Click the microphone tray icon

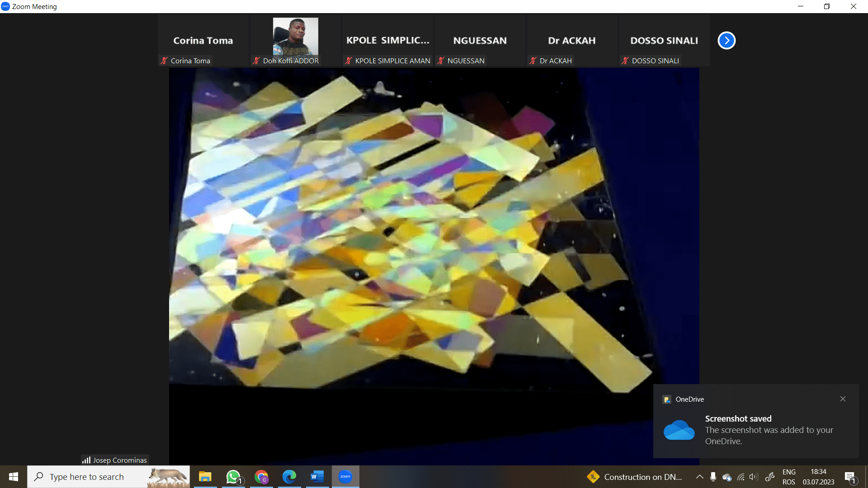pos(713,477)
